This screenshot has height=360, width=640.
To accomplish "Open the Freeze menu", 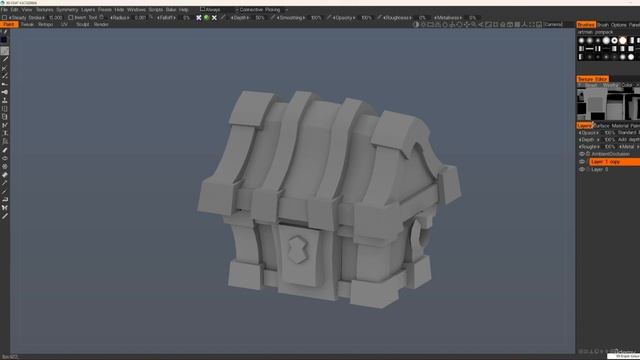I will point(104,9).
